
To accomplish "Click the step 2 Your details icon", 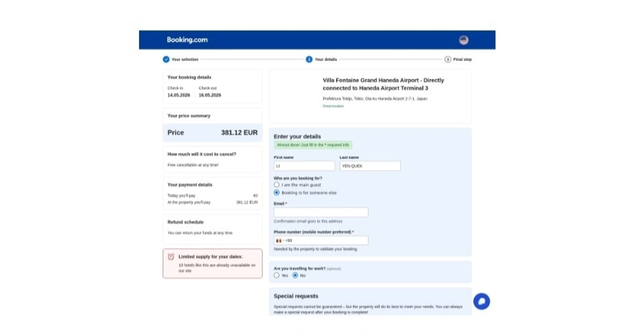I will 309,60.
